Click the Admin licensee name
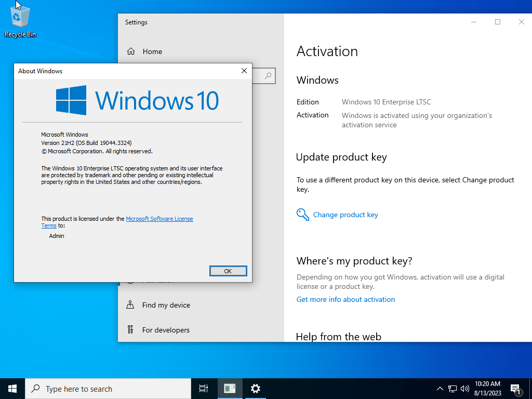The height and width of the screenshot is (399, 532). point(57,236)
